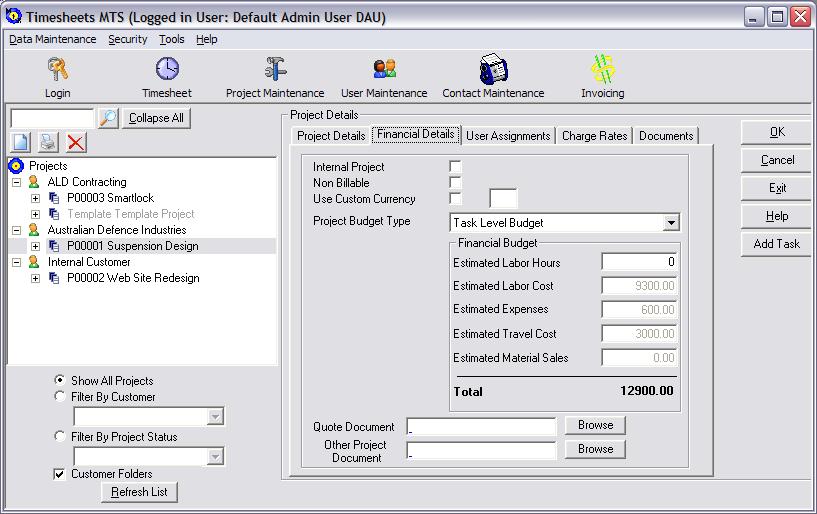The image size is (817, 514).
Task: Expand the P00003 Smartlock node
Action: [35, 199]
